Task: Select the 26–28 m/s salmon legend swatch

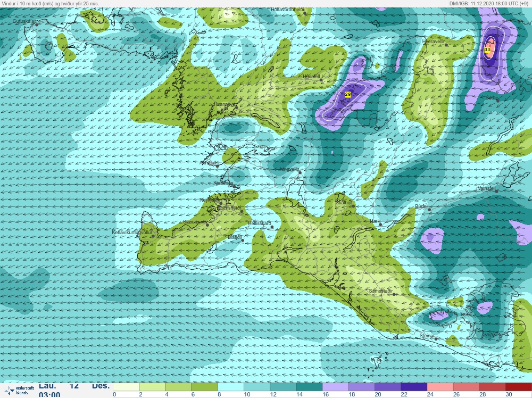Action: pyautogui.click(x=465, y=387)
